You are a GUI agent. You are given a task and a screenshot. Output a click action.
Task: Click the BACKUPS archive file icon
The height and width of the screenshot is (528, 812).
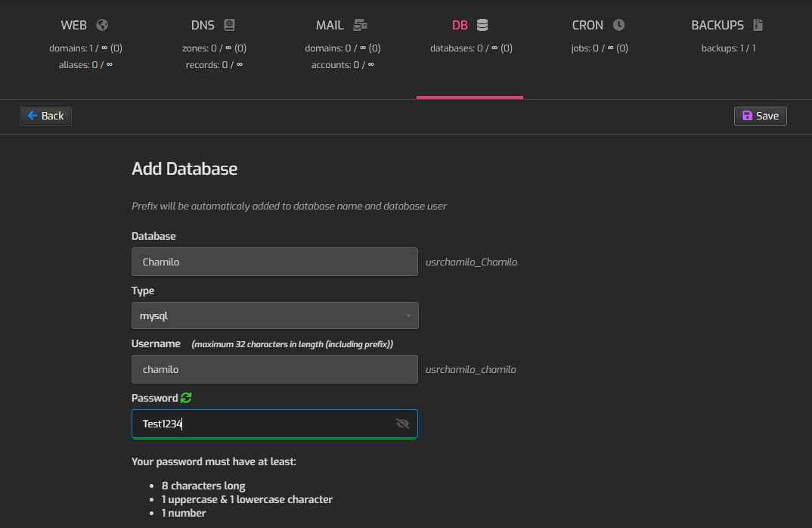[758, 25]
